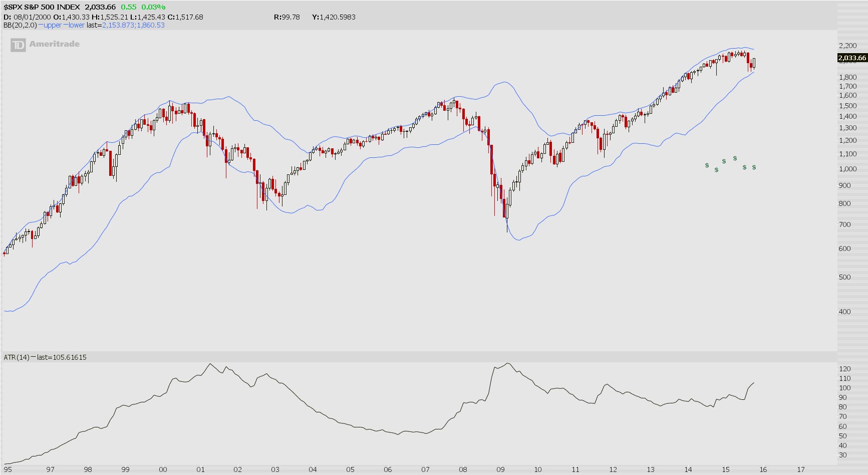The width and height of the screenshot is (868, 475).
Task: Click the 95 year label on time axis
Action: click(x=8, y=469)
